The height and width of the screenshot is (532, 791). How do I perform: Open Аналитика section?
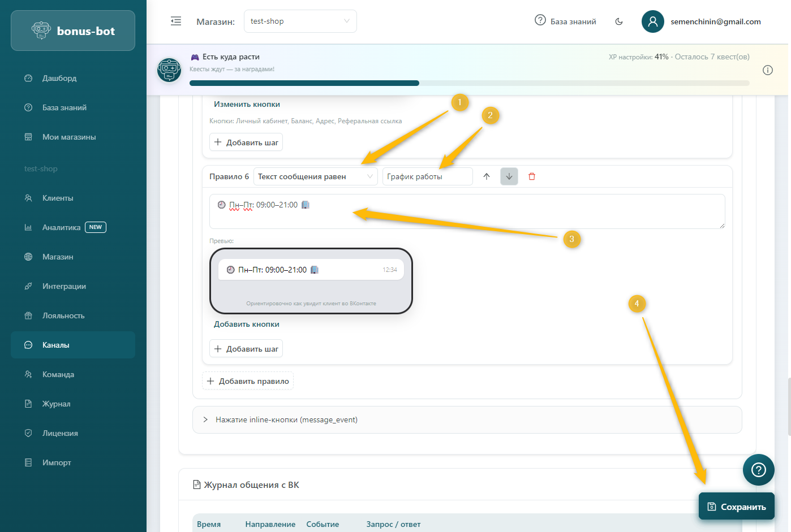tap(73, 227)
